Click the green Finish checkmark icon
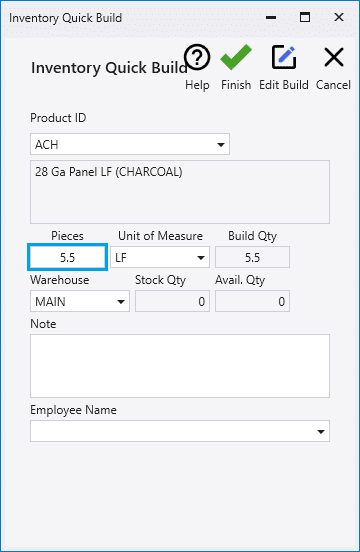Image resolution: width=360 pixels, height=552 pixels. coord(236,57)
